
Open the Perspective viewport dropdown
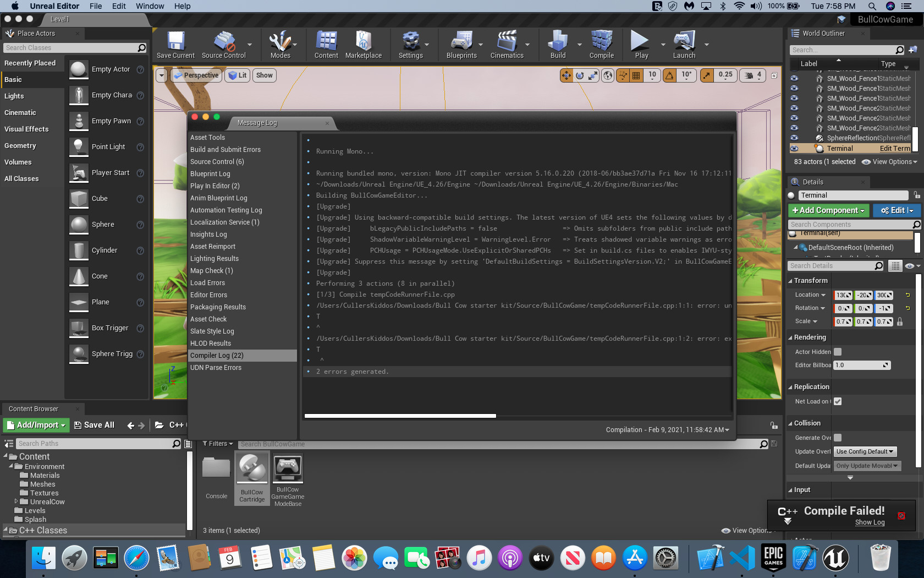tap(196, 75)
